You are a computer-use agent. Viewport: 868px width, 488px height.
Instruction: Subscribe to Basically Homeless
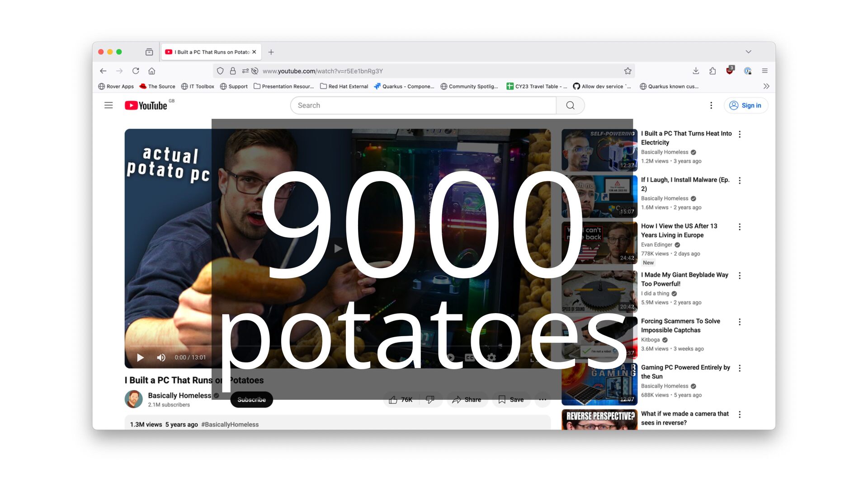[251, 399]
